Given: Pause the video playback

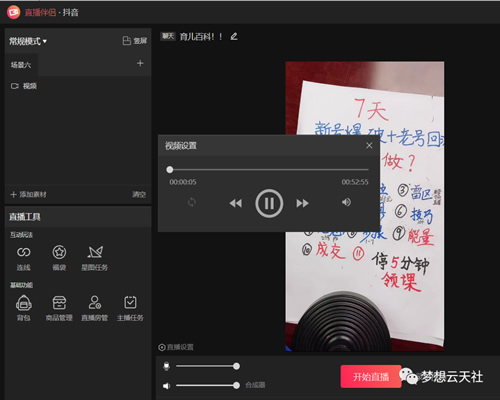Looking at the screenshot, I should tap(269, 203).
